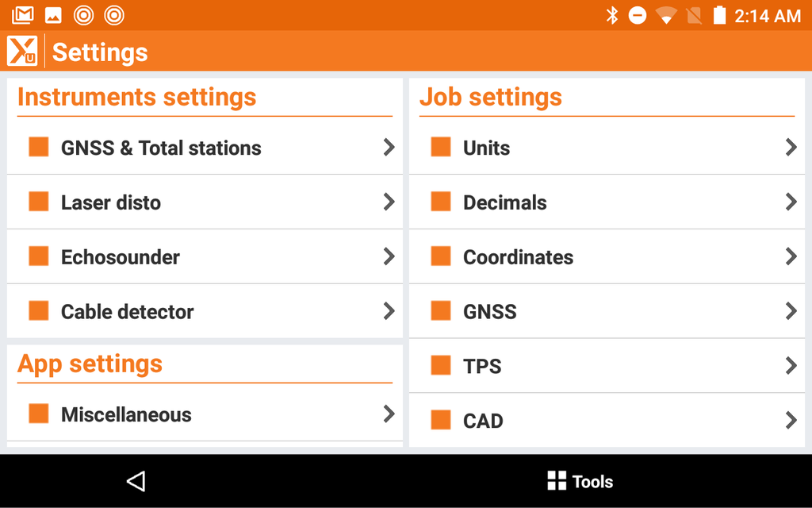Tap the do-not-disturb status icon
This screenshot has height=508, width=812.
pyautogui.click(x=639, y=14)
